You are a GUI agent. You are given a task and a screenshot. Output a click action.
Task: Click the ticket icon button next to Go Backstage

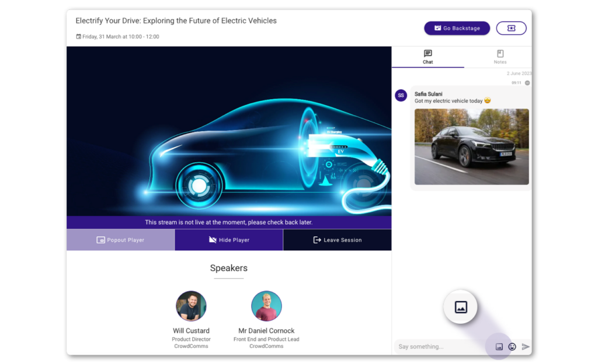(511, 28)
